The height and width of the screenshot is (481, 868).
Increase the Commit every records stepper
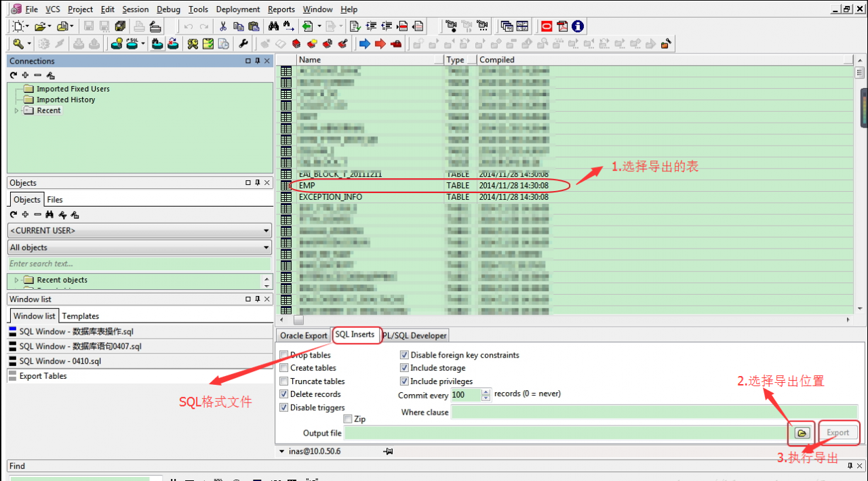click(486, 392)
